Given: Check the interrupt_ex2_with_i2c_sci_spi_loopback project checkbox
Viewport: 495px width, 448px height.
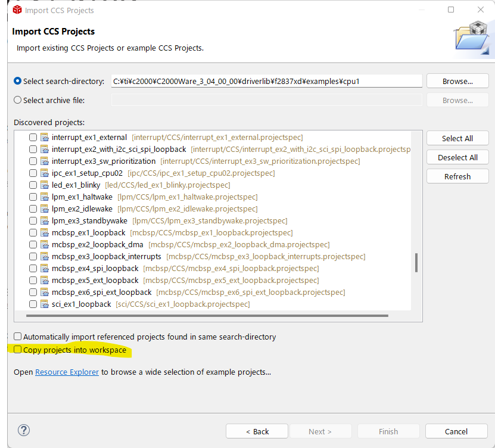Looking at the screenshot, I should [33, 150].
